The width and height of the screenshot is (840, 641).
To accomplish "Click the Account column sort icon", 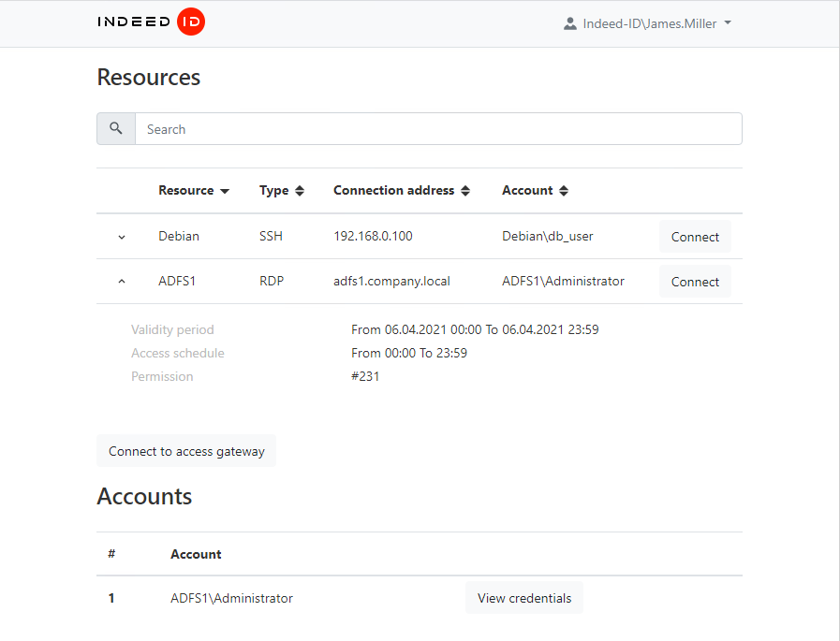I will (x=564, y=191).
